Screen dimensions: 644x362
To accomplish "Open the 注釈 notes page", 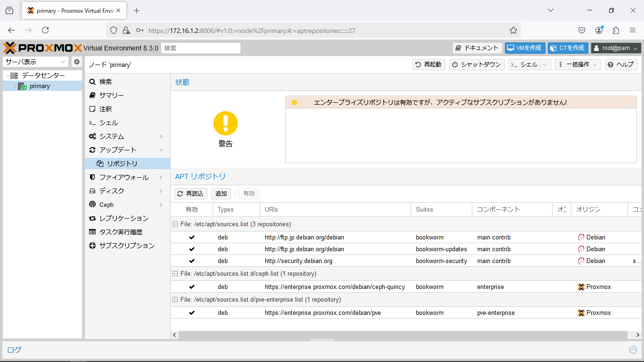I will point(127,109).
